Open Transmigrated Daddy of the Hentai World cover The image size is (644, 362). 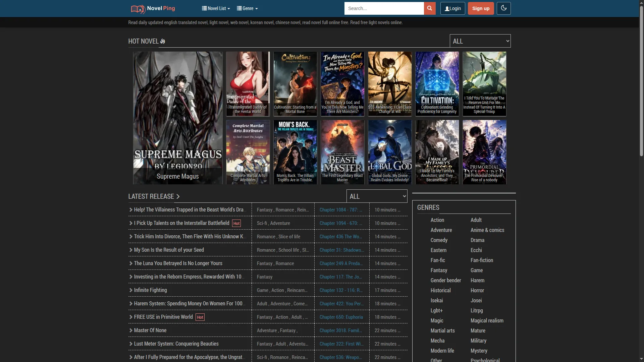(248, 84)
